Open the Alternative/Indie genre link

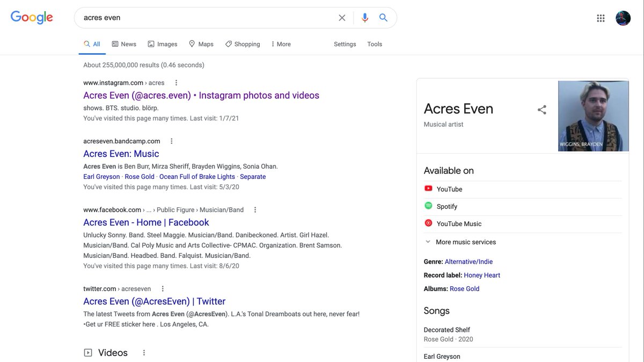coord(469,262)
